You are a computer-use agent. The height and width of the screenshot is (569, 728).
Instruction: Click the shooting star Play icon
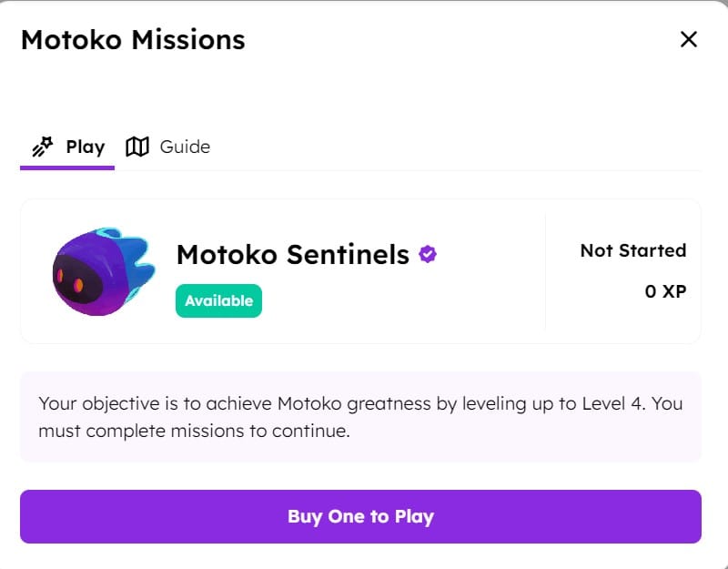[42, 146]
